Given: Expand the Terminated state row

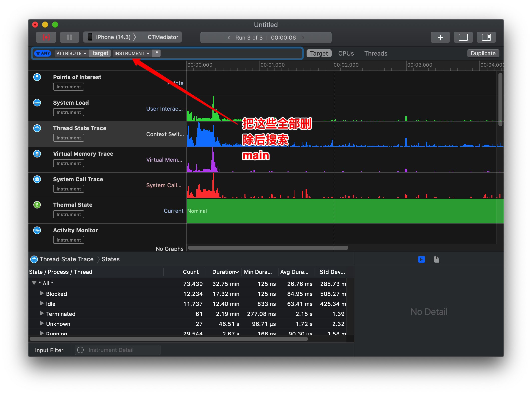Looking at the screenshot, I should click(x=42, y=313).
